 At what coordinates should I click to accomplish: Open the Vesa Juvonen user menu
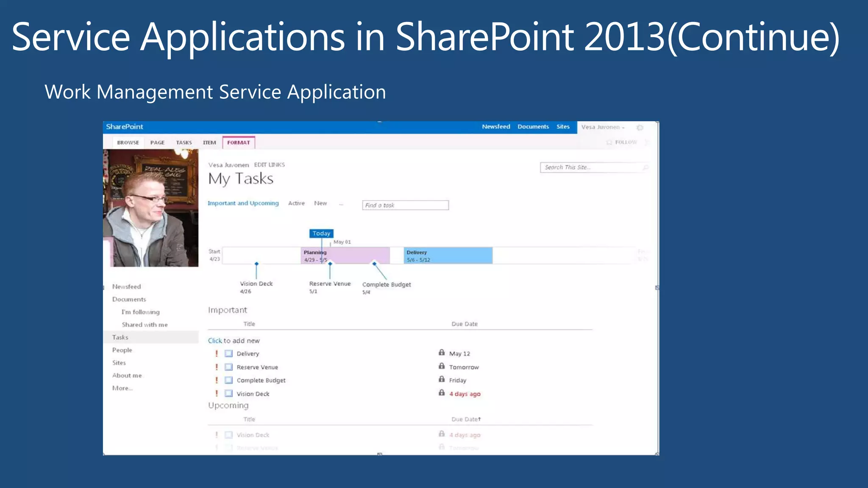[x=603, y=127]
